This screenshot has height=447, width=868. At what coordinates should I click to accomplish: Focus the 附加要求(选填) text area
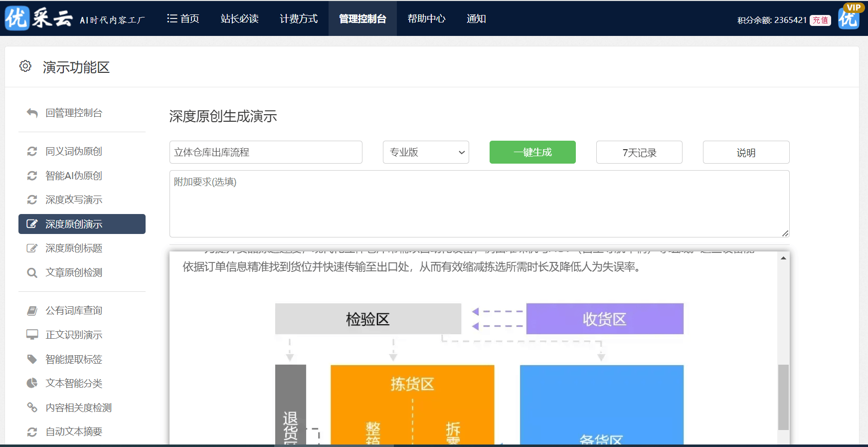tap(479, 204)
